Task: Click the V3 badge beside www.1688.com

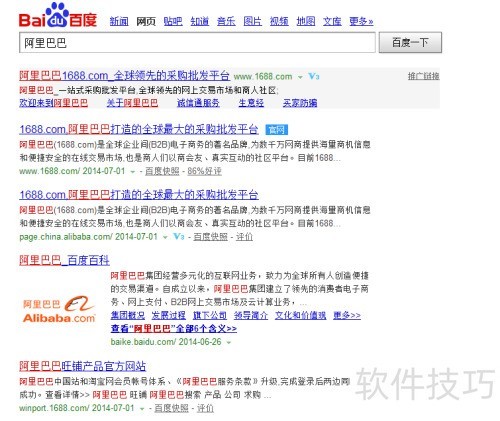Action: click(x=314, y=77)
